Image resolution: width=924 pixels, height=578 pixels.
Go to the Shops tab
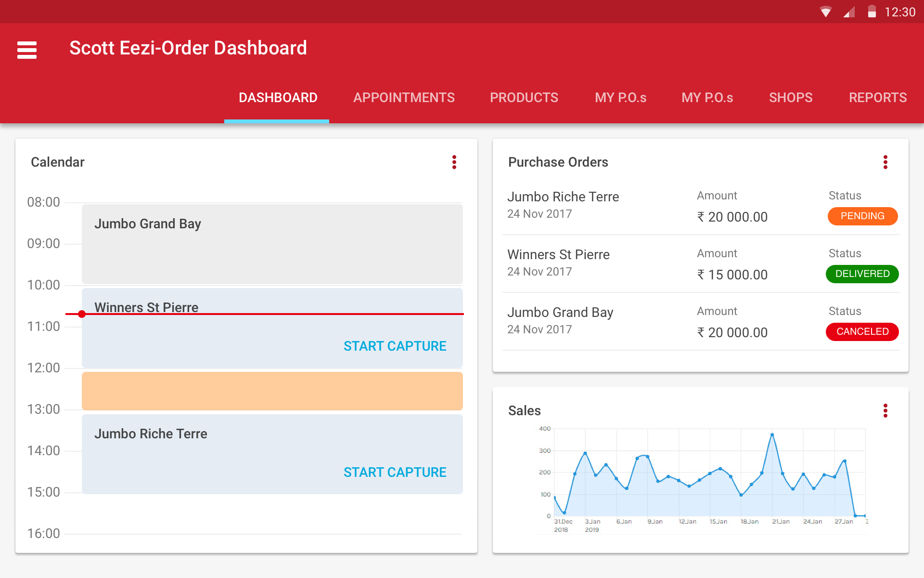(x=790, y=98)
